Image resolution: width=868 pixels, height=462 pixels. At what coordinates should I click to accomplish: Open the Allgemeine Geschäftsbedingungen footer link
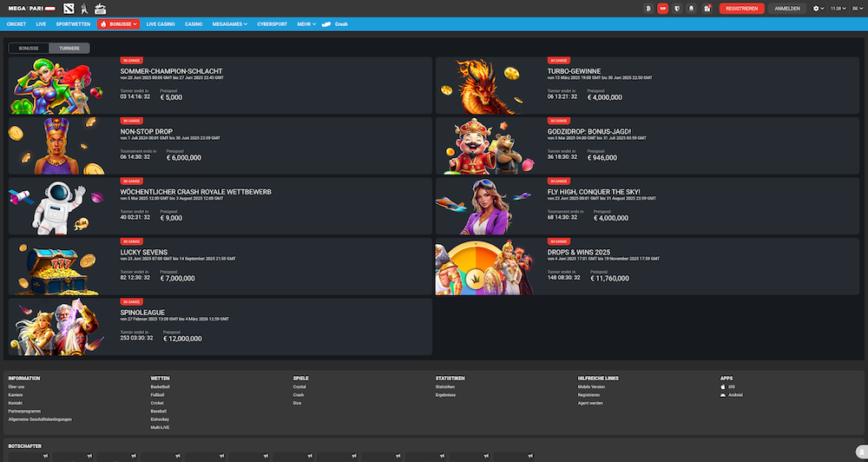point(40,419)
